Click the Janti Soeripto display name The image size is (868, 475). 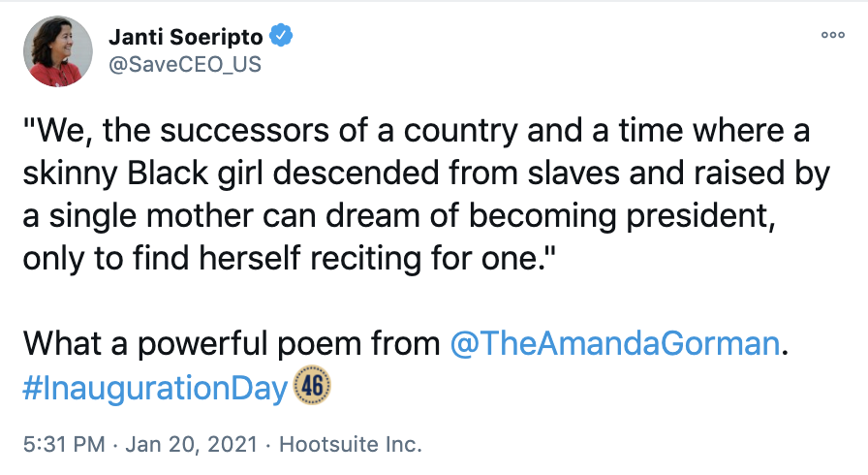185,37
